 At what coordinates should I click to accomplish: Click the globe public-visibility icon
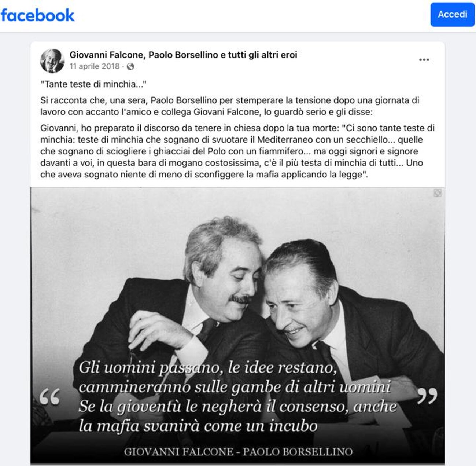click(130, 67)
